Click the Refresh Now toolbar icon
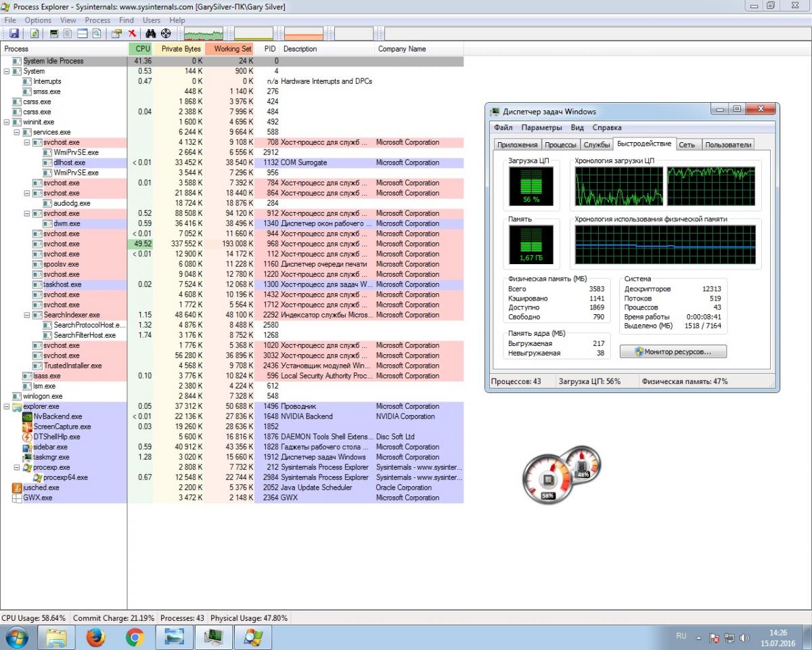The height and width of the screenshot is (650, 812). pos(34,33)
